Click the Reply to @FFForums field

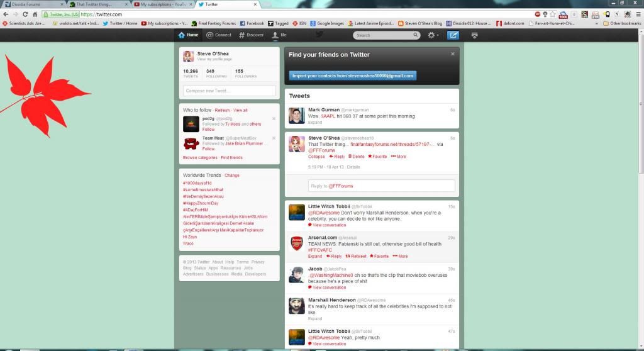(381, 186)
